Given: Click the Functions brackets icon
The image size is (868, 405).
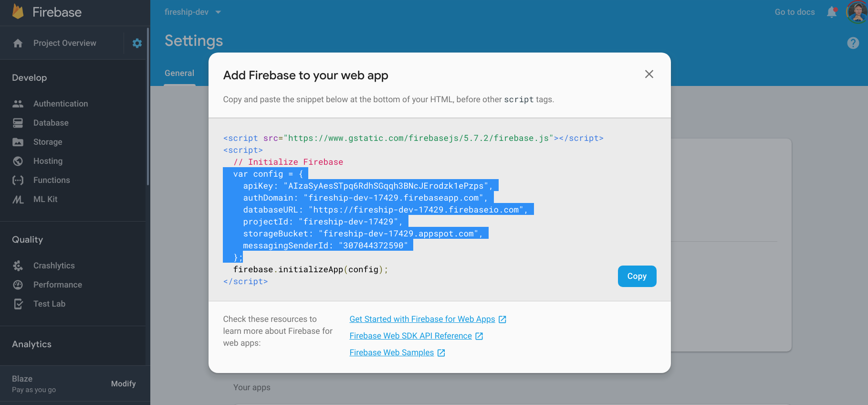Looking at the screenshot, I should click(18, 180).
